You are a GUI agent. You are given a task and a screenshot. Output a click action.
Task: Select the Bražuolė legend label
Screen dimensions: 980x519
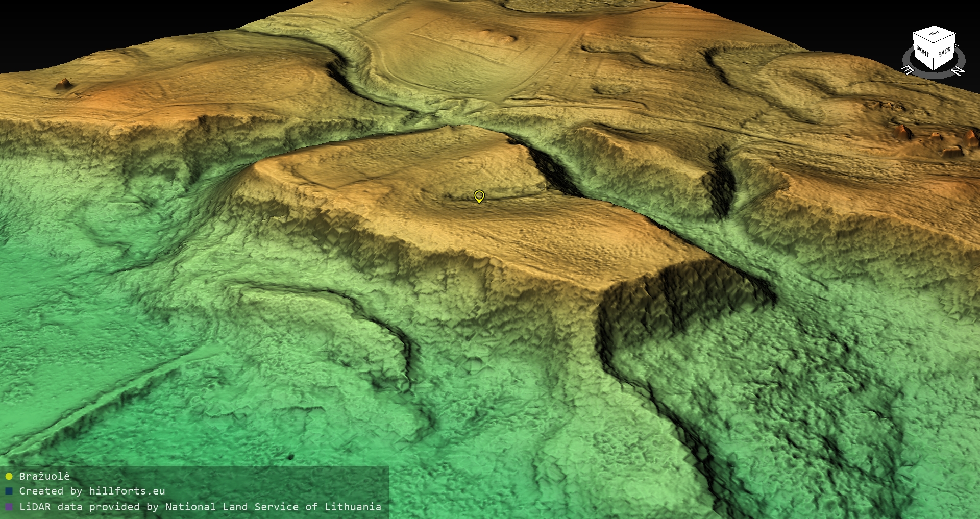point(44,476)
